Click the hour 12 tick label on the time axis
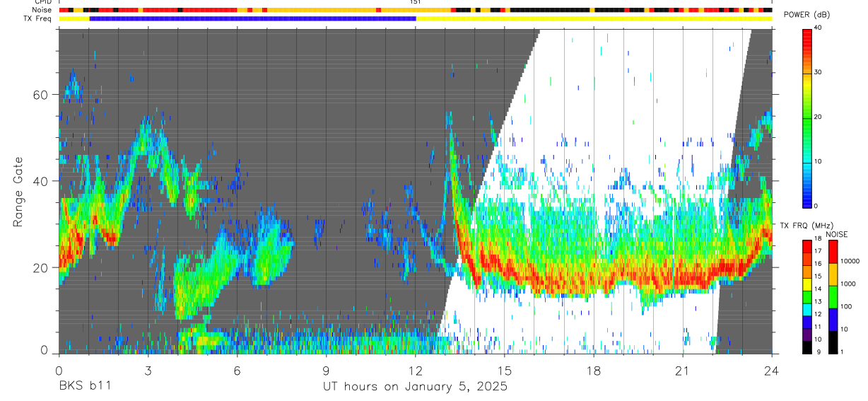 (415, 371)
